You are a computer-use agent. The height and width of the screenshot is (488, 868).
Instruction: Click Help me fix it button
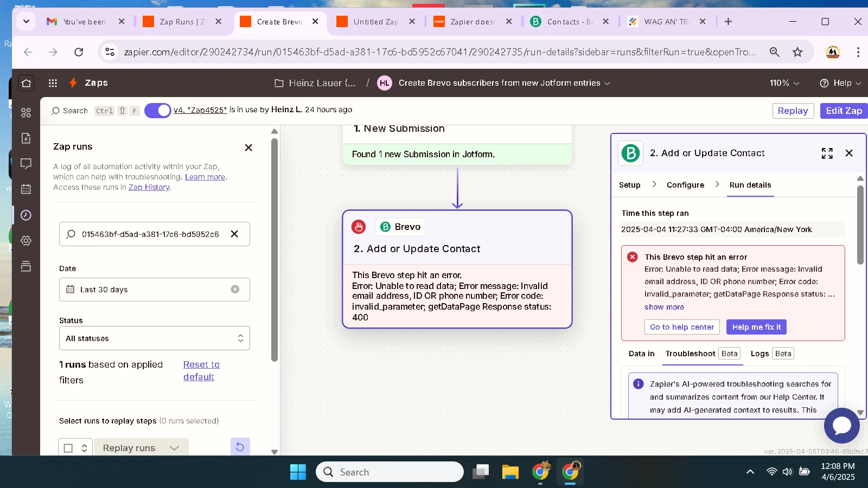tap(756, 327)
